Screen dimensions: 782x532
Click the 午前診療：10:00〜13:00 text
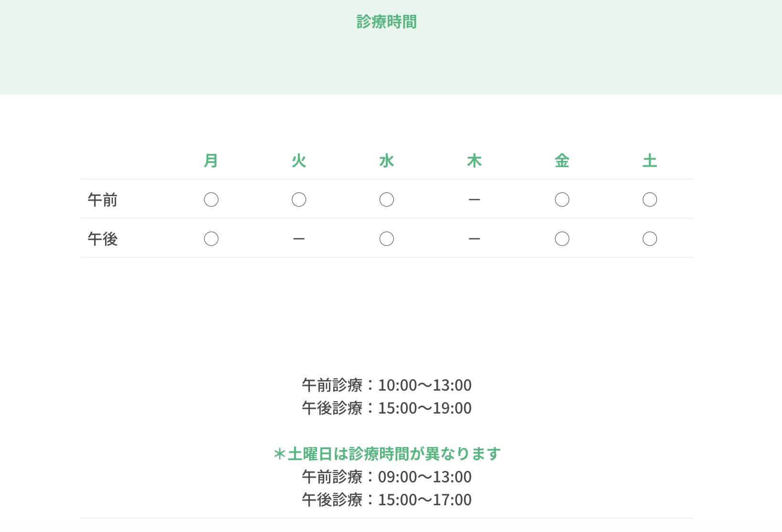coord(387,385)
